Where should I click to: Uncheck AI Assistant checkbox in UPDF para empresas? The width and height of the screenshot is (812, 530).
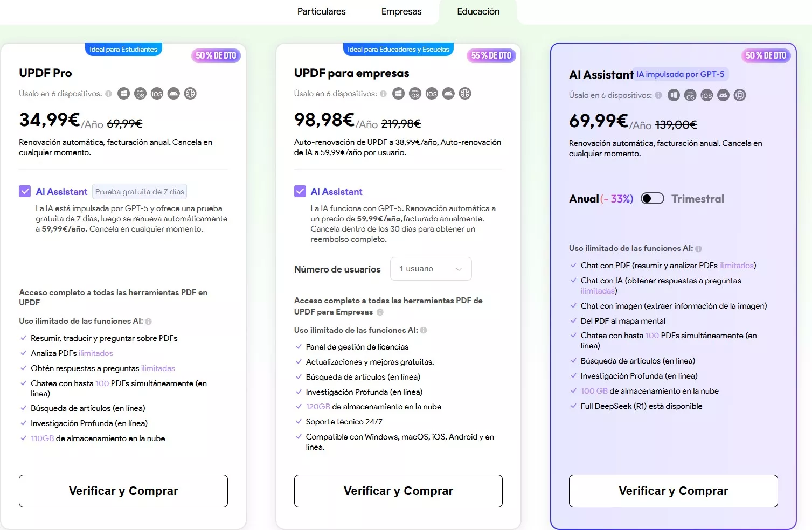tap(300, 191)
